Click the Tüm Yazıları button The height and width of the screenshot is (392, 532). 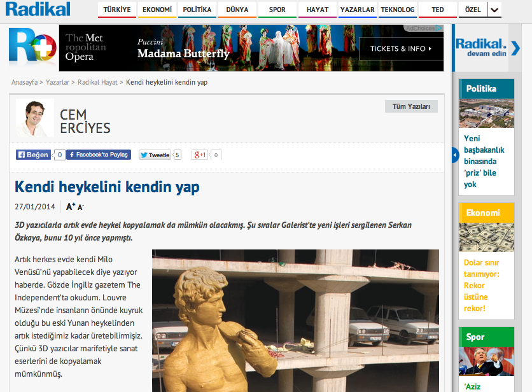pos(411,106)
